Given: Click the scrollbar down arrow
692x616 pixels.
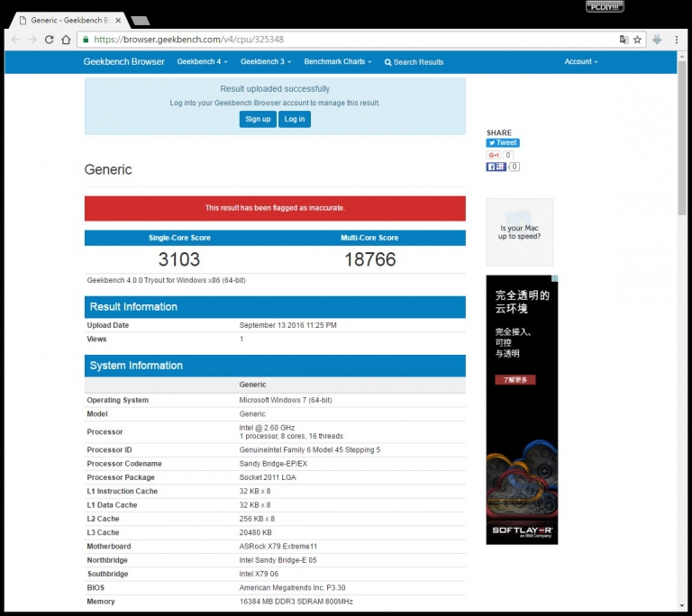Looking at the screenshot, I should click(x=682, y=606).
